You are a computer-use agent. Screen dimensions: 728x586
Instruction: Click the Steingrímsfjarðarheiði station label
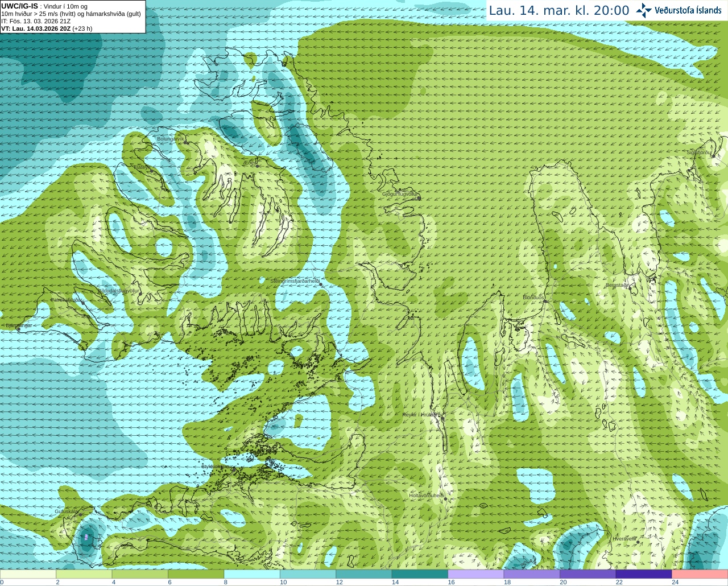point(295,281)
